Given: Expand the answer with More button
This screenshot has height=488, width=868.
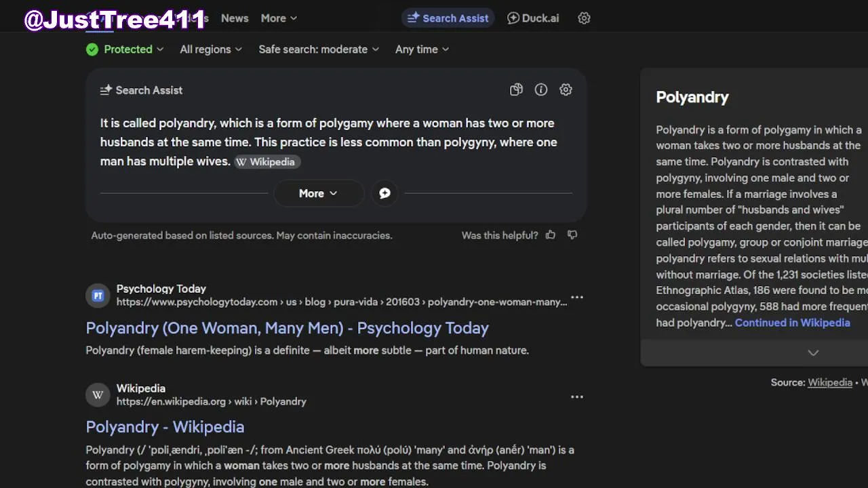Looking at the screenshot, I should 318,193.
